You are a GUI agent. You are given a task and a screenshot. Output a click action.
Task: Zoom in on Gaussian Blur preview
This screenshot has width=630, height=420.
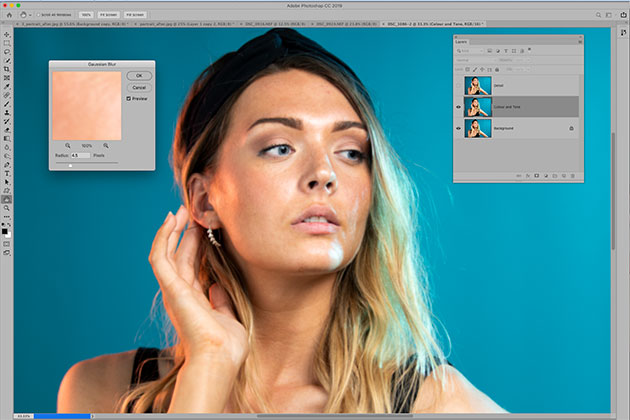tap(106, 145)
